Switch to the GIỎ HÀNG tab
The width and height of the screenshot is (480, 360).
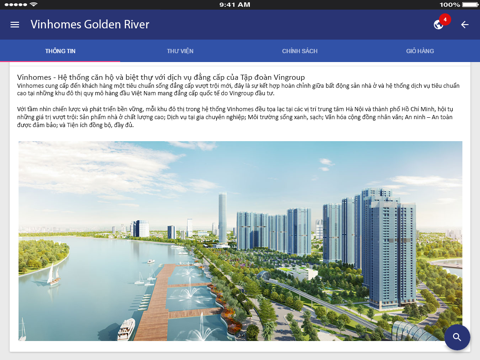420,51
